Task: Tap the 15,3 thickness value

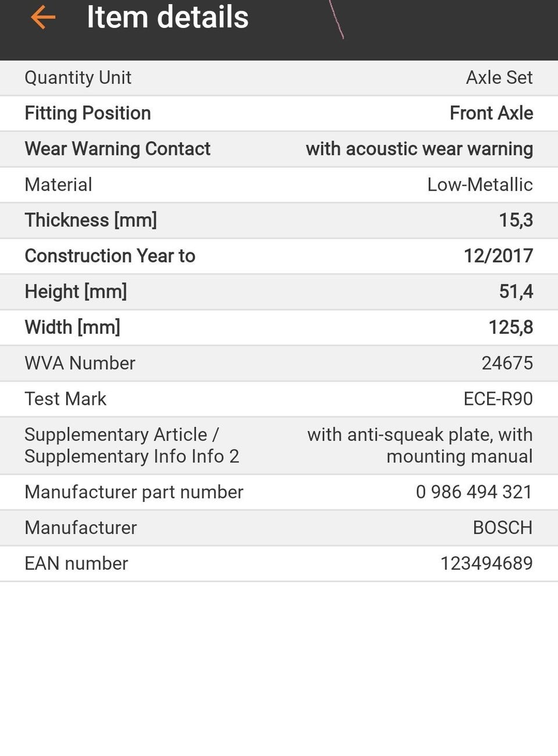Action: [516, 220]
